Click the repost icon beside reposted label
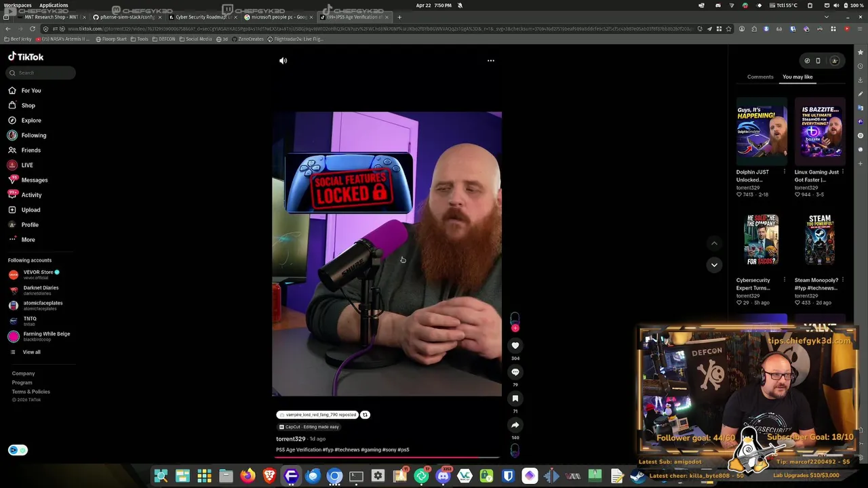Viewport: 868px width, 488px height. (365, 415)
